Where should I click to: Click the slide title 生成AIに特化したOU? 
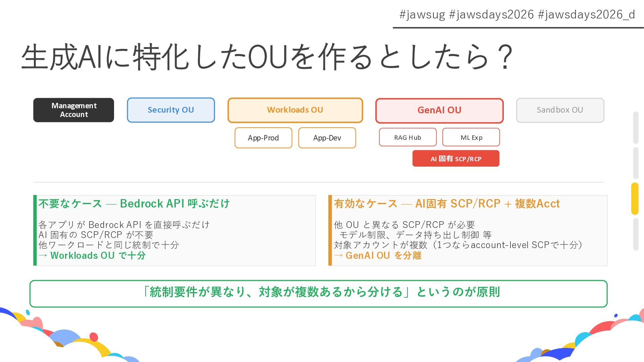(266, 57)
